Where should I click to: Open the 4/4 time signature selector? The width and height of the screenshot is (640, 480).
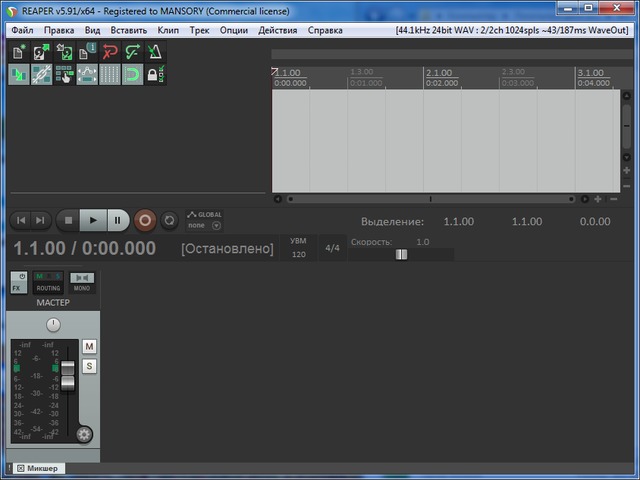pyautogui.click(x=333, y=249)
